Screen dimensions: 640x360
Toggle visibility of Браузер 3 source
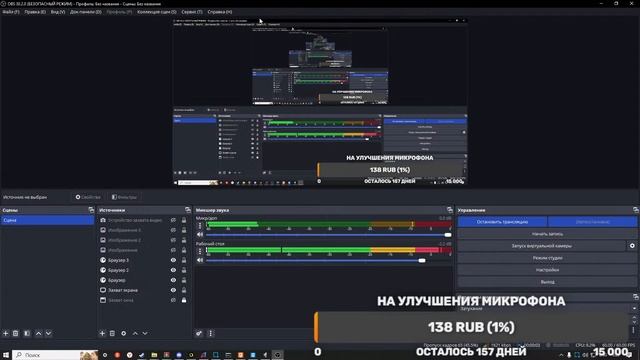[173, 260]
